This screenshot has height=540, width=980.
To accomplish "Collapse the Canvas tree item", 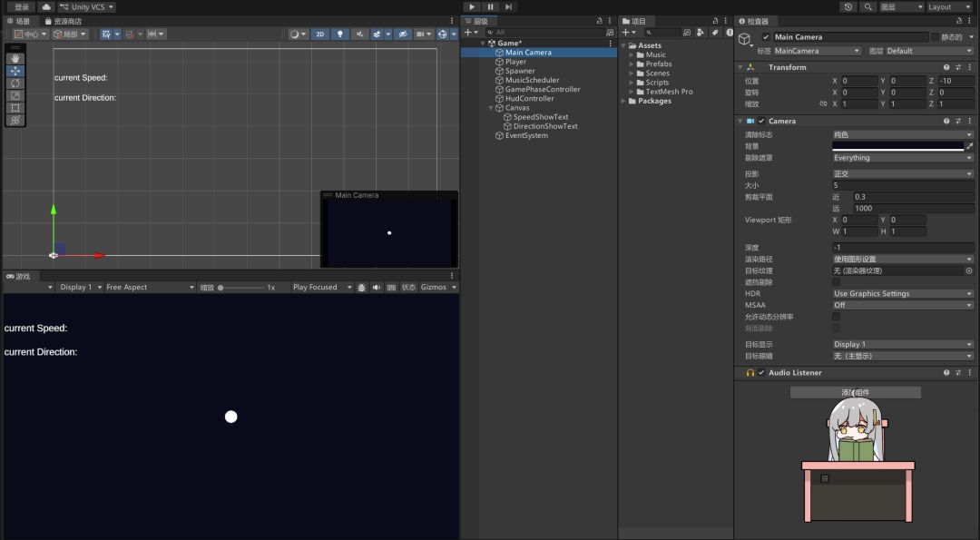I will [491, 108].
